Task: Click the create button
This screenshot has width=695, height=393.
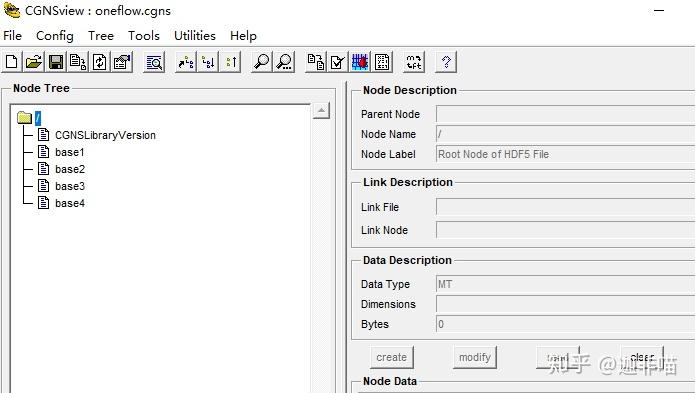Action: [x=391, y=357]
